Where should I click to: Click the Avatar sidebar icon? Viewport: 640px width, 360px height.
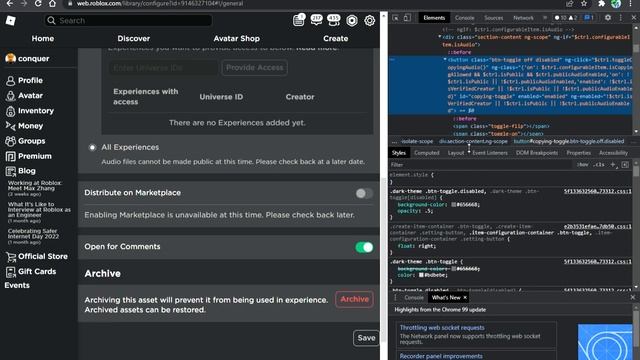10,96
